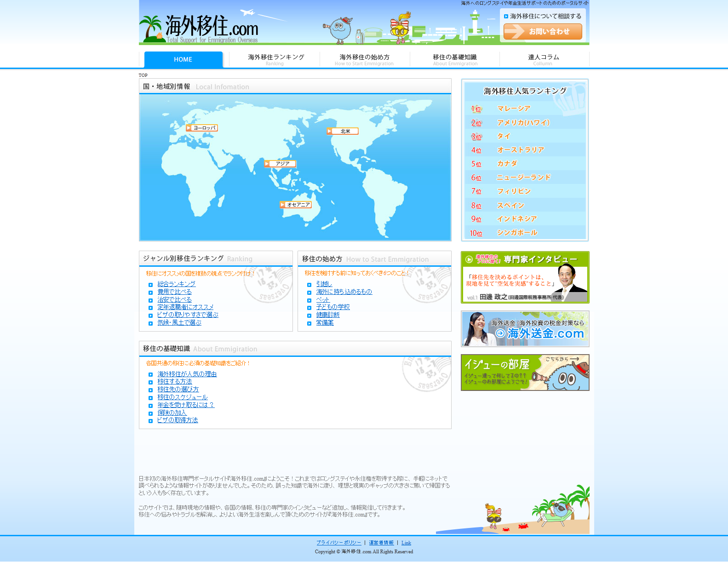The height and width of the screenshot is (562, 728).
Task: Open the 海外移住が人気の理由 link
Action: pos(187,374)
